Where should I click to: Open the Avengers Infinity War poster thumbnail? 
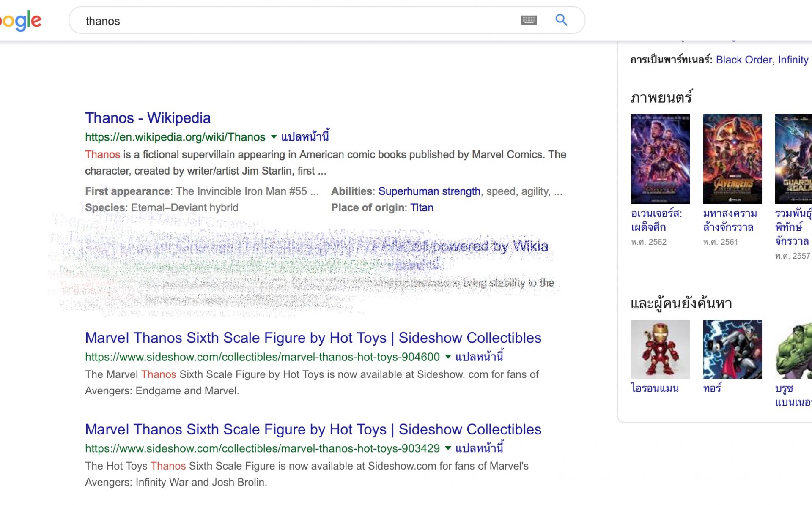[732, 158]
